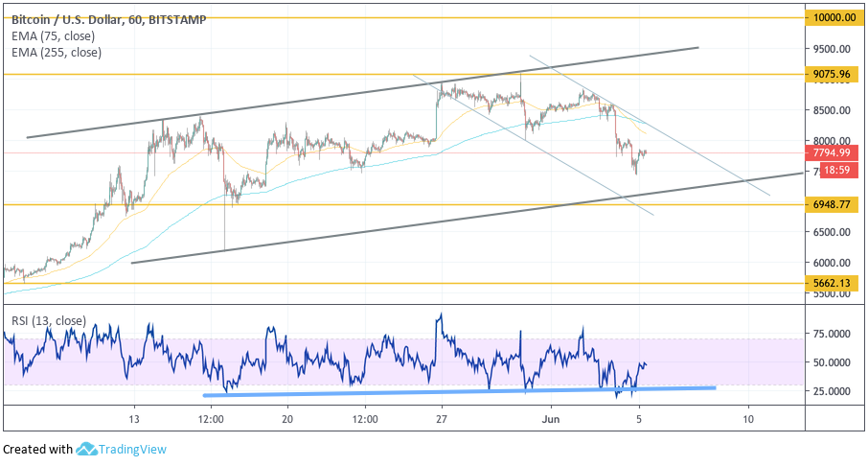This screenshot has height=466, width=868.
Task: Select the 6948.77 price level label
Action: click(x=830, y=204)
